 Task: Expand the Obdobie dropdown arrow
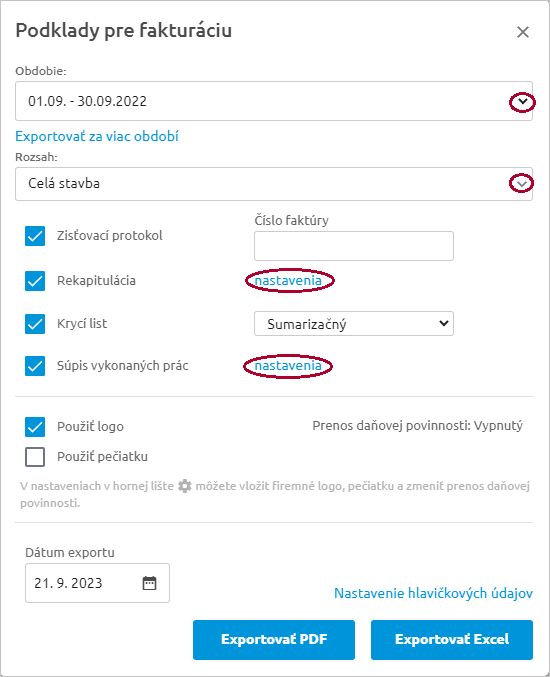[x=523, y=102]
